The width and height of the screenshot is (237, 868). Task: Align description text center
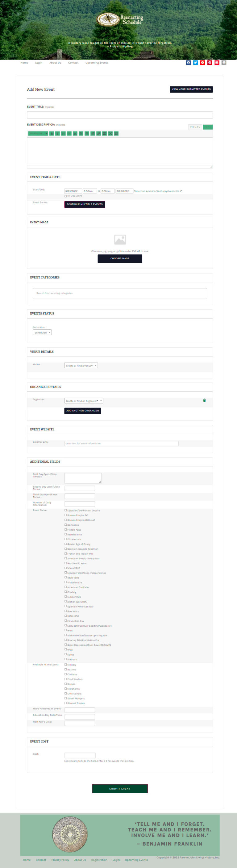(86, 133)
